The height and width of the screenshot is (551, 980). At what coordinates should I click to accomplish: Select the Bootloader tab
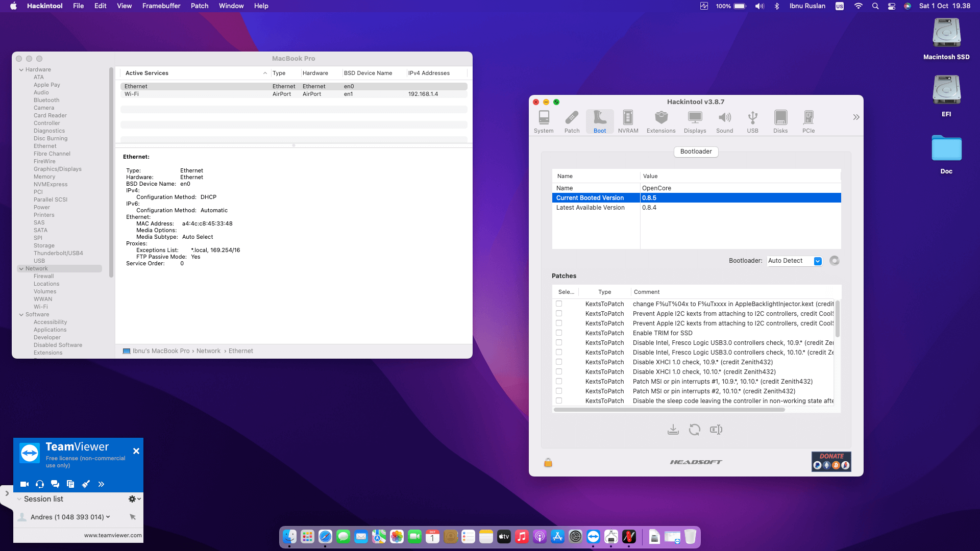696,152
